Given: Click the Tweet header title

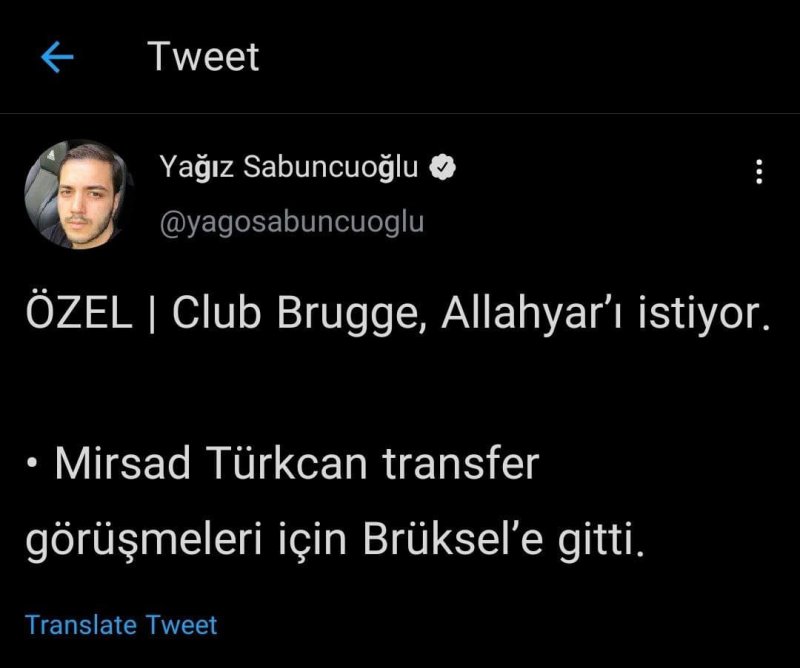Looking at the screenshot, I should click(203, 56).
